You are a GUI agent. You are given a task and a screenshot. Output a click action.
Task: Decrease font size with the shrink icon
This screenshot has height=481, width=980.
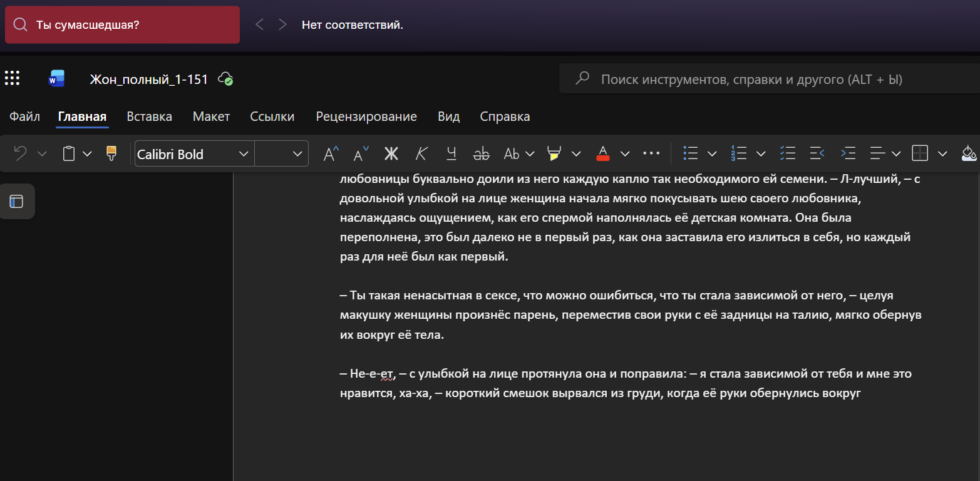[x=361, y=153]
